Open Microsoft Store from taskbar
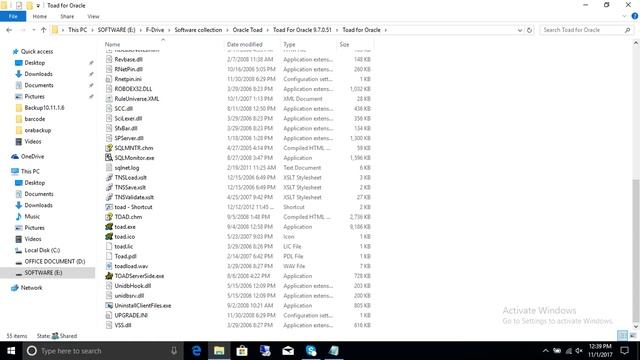This screenshot has width=640, height=360. [x=242, y=351]
